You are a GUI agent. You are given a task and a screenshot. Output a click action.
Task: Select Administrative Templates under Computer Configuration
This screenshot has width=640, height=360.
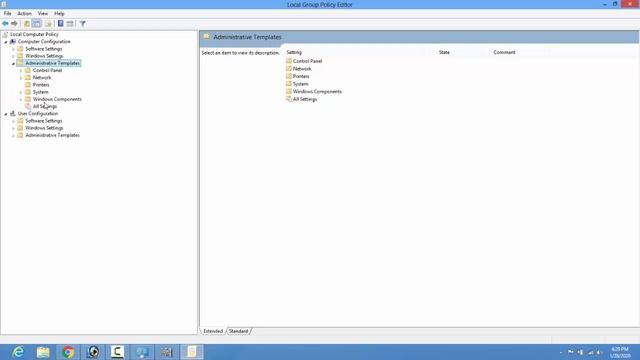pos(53,63)
